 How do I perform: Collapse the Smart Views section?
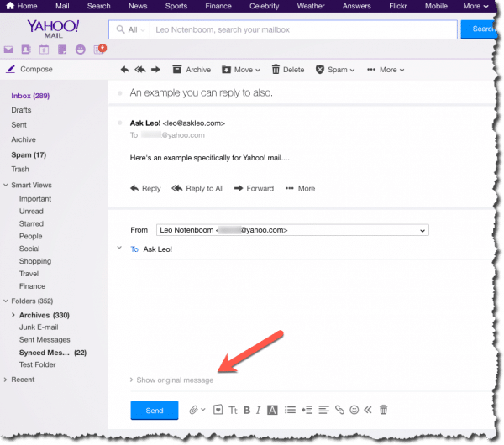(6, 185)
